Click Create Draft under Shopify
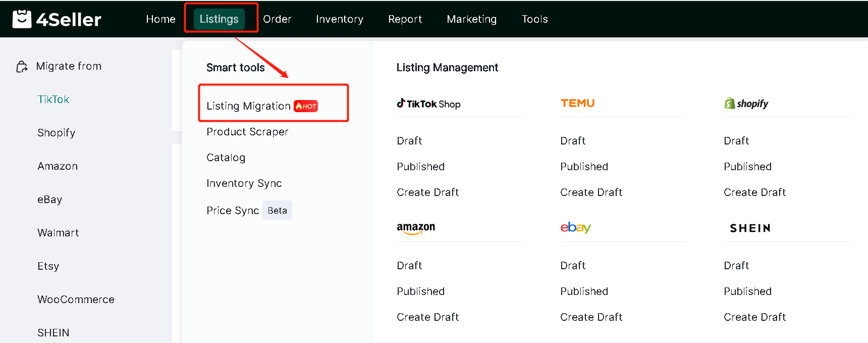This screenshot has width=868, height=343. pyautogui.click(x=754, y=192)
